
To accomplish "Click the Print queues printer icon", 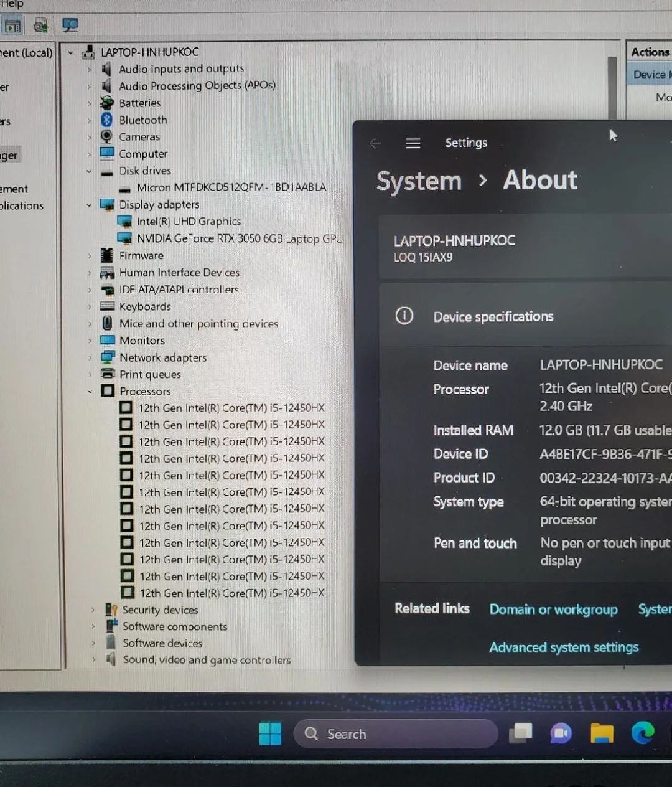I will (108, 374).
